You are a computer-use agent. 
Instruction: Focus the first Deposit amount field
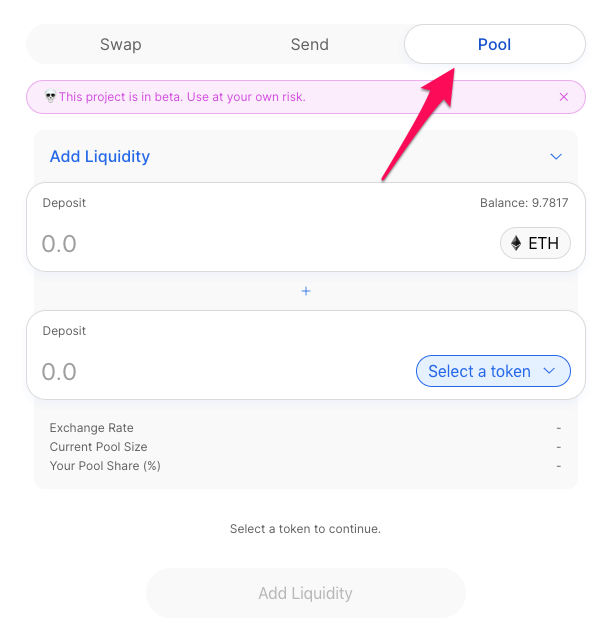200,243
